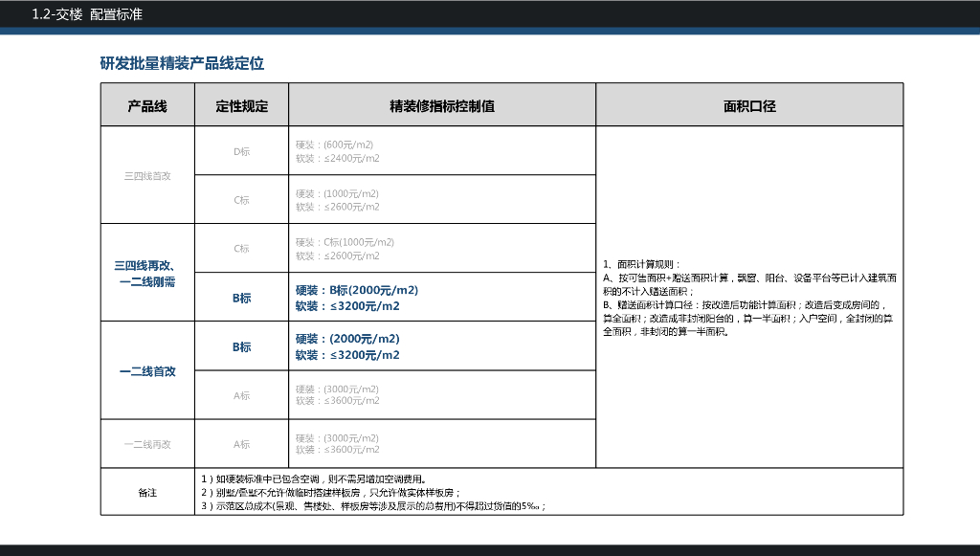Screen dimensions: 980x556
Task: Click the 三四线首改 row label
Action: point(146,175)
